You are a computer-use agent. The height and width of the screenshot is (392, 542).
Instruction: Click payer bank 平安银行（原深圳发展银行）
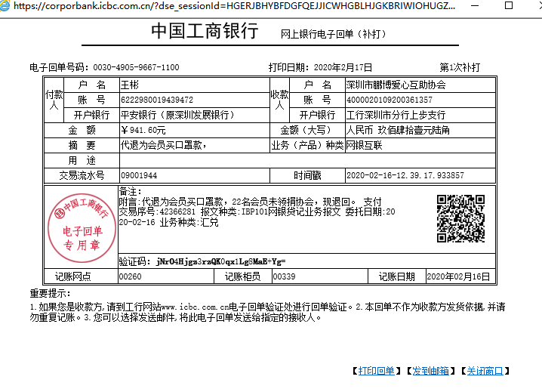click(x=177, y=115)
